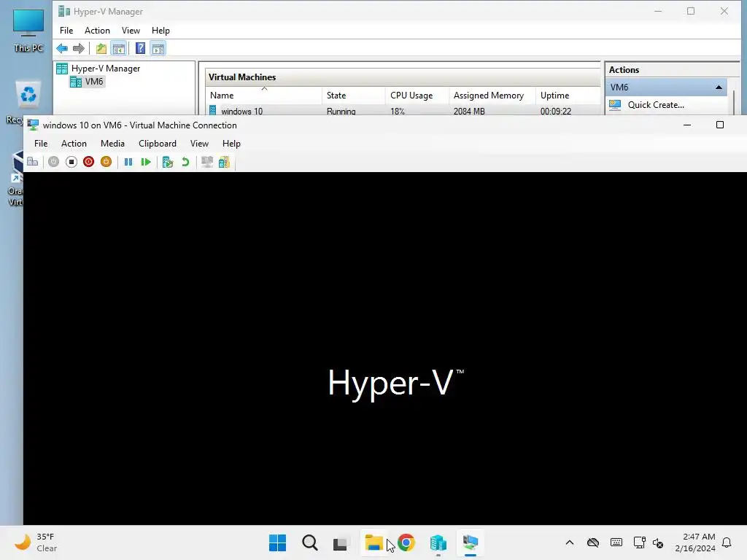Toggle Show/Hide action pane icon
The height and width of the screenshot is (560, 747).
pos(158,48)
